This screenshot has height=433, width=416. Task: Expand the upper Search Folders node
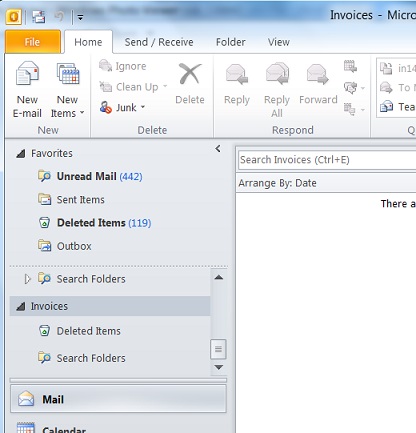coord(27,279)
